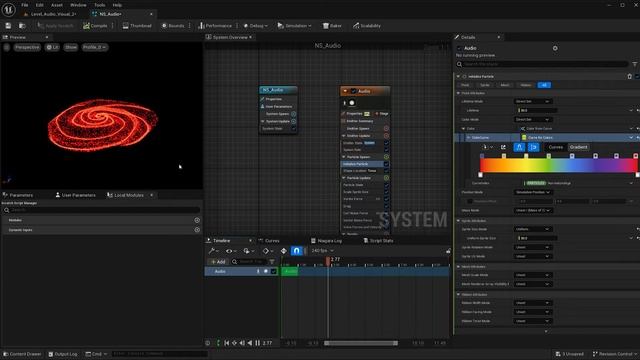Select User Parameters in NS_Audio node
The width and height of the screenshot is (640, 360).
click(x=279, y=106)
